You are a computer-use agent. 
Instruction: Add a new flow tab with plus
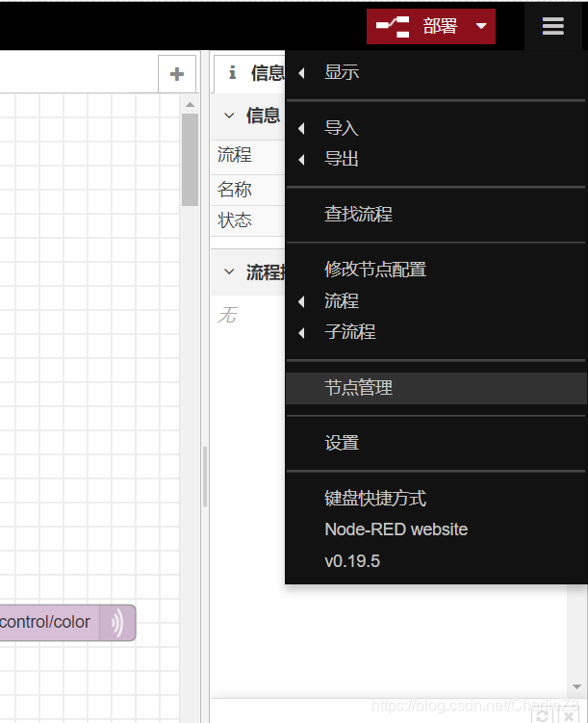click(x=177, y=74)
